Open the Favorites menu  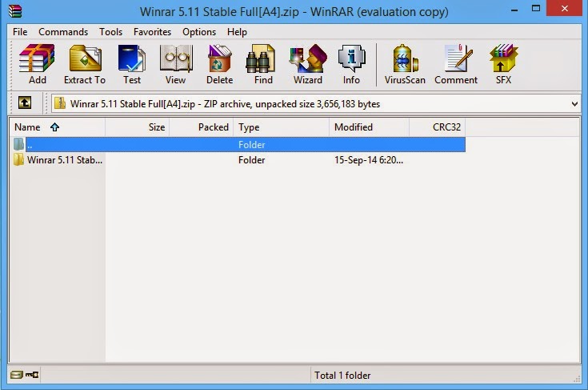coord(152,32)
